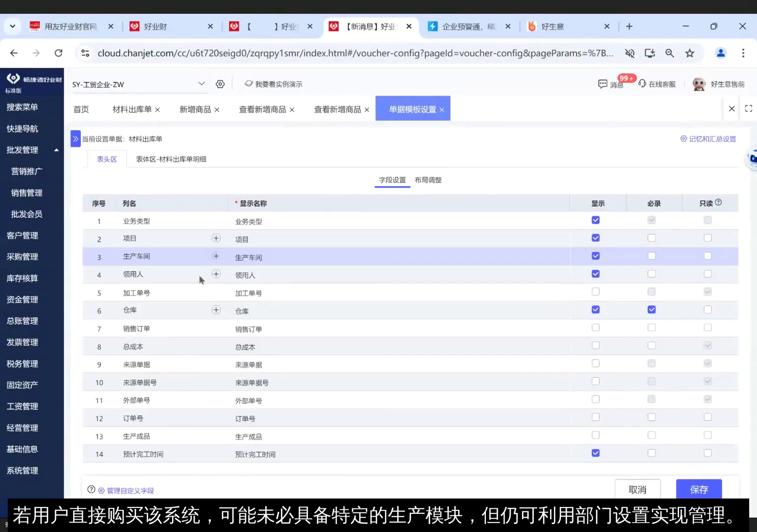Enable 必录 checkbox for 仓库
757x532 pixels.
pos(652,309)
